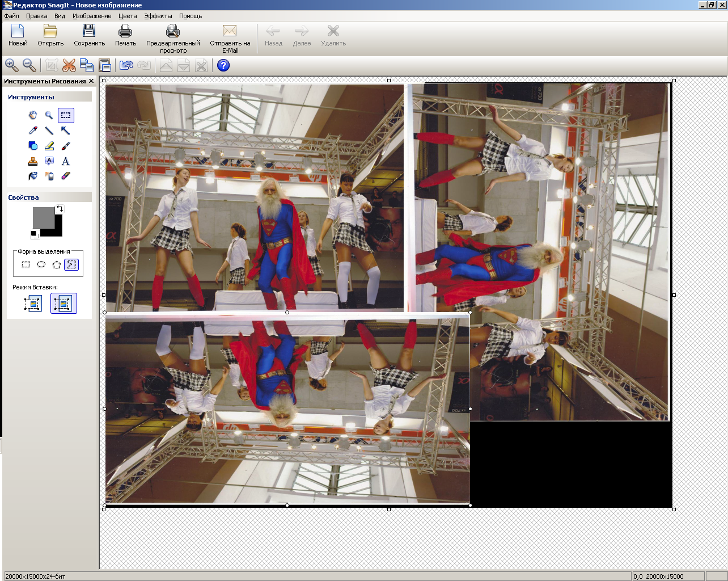
Task: Choose rectangle selection shape
Action: tap(26, 264)
